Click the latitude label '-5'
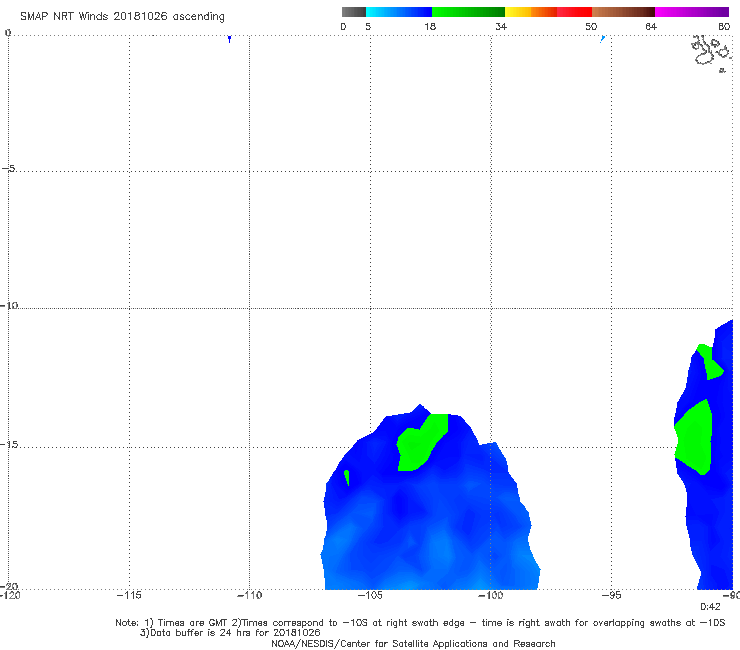 click(9, 169)
